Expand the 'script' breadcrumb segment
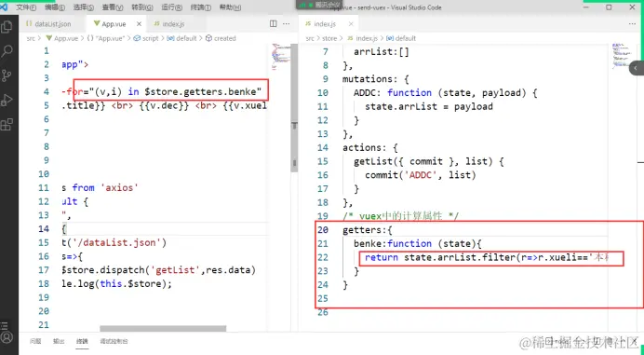Image resolution: width=644 pixels, height=355 pixels. [146, 38]
